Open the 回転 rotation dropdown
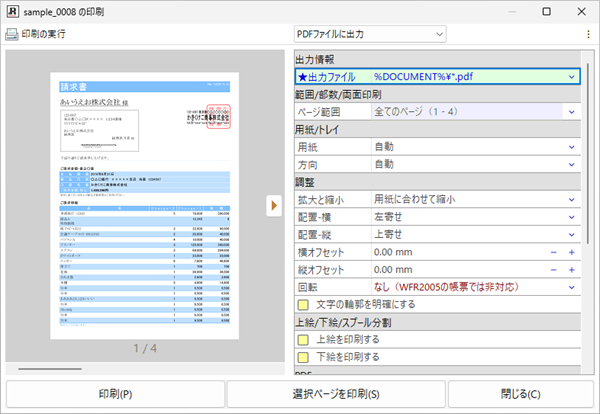The height and width of the screenshot is (414, 600). point(571,287)
